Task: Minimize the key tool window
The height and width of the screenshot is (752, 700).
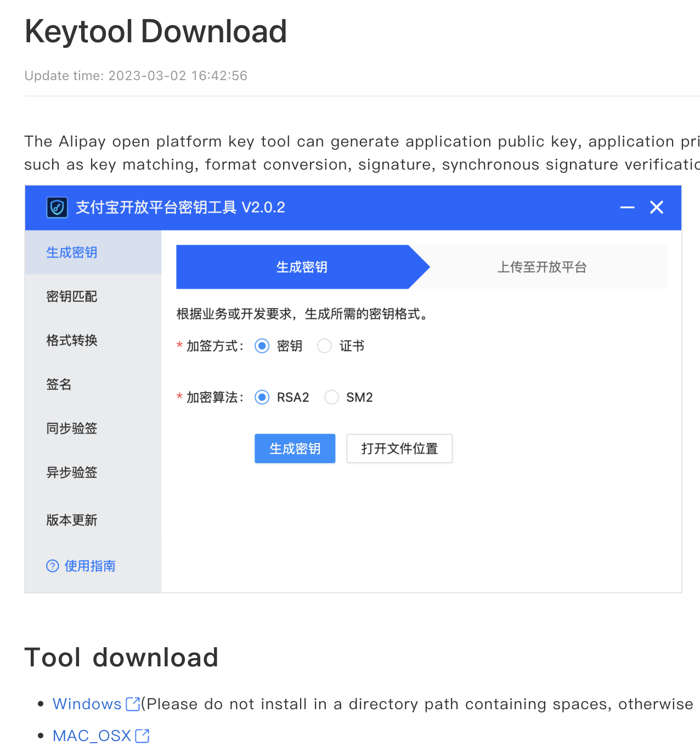Action: tap(627, 207)
